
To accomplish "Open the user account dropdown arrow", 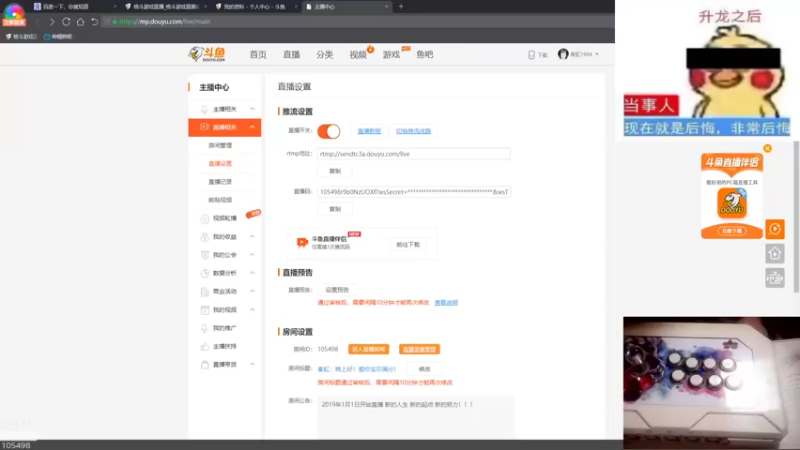I will pyautogui.click(x=597, y=54).
